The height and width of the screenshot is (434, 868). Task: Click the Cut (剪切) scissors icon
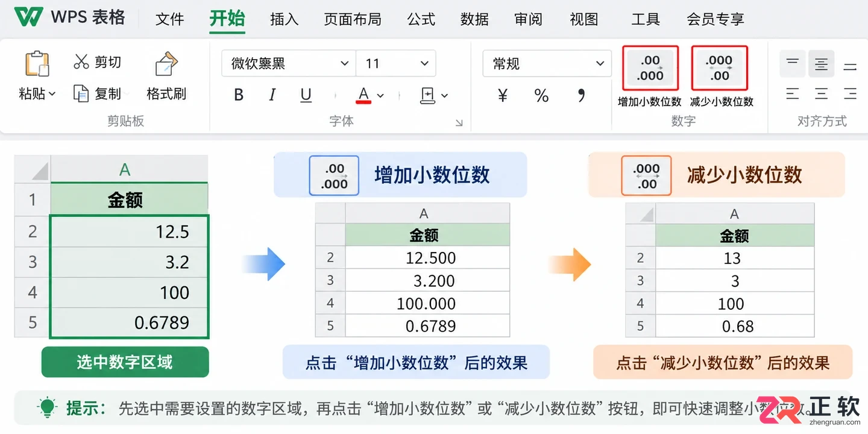[x=81, y=61]
